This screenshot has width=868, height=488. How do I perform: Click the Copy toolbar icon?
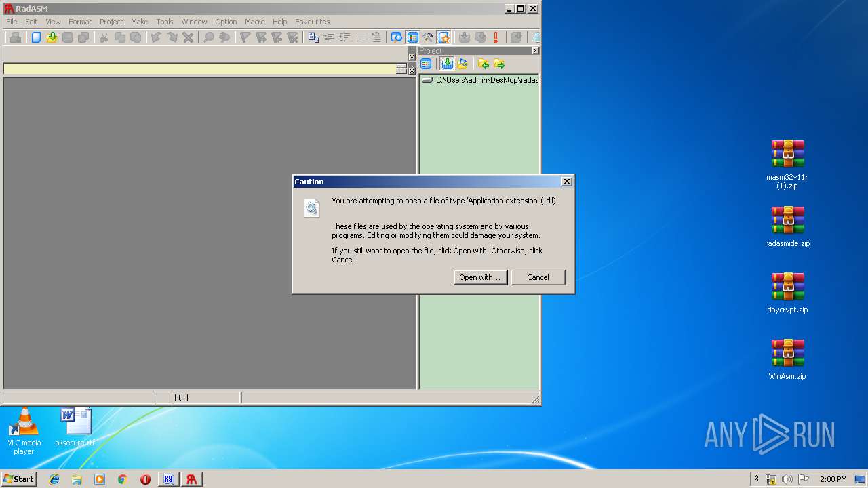(x=120, y=37)
